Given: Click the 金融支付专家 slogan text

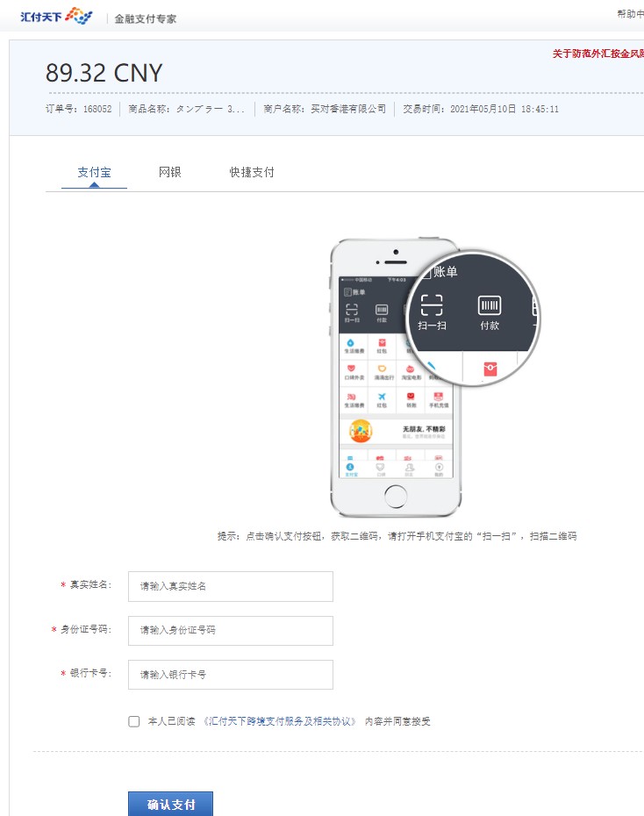Looking at the screenshot, I should pyautogui.click(x=146, y=18).
